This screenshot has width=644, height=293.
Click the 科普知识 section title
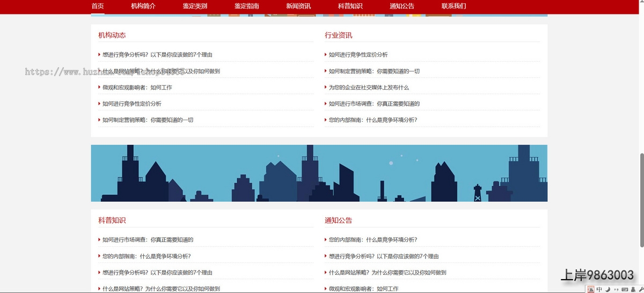(112, 221)
